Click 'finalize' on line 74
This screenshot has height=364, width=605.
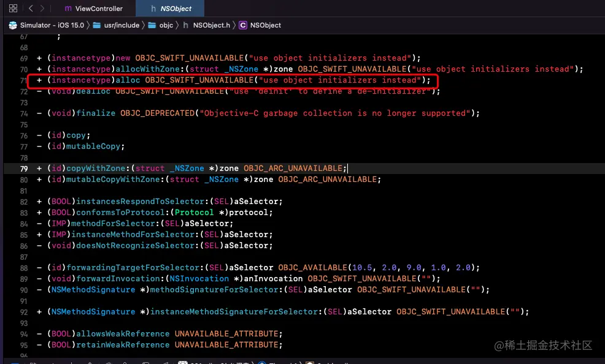96,113
